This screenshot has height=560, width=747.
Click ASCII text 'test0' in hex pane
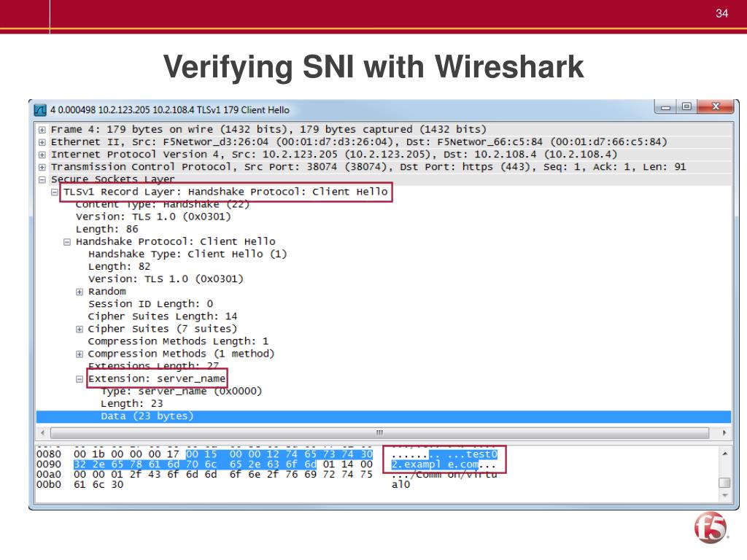point(481,454)
